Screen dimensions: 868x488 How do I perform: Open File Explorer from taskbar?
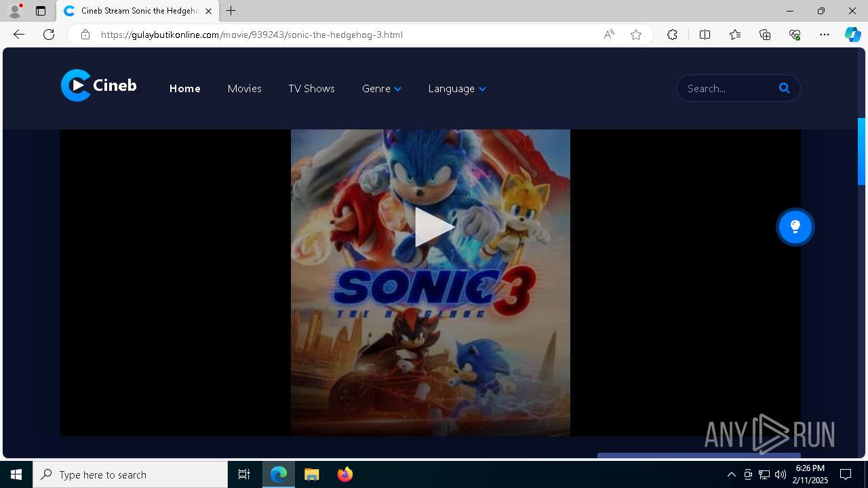point(311,474)
